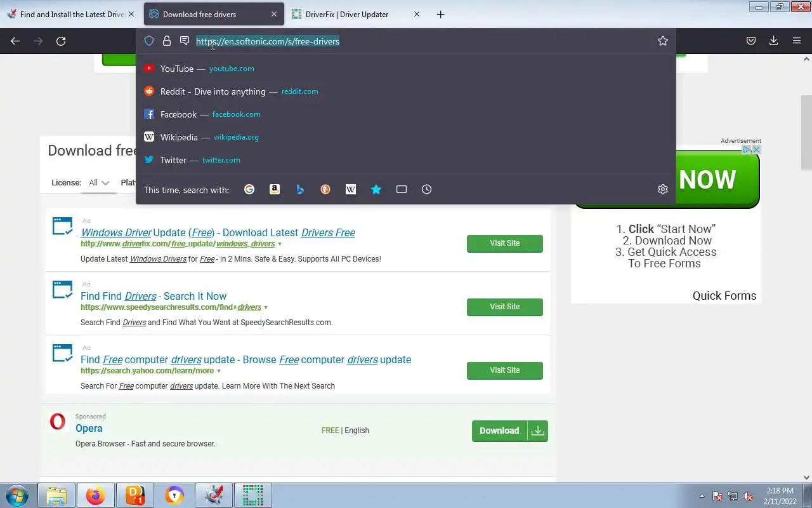
Task: Open Windows Driver Update (Free) link
Action: pyautogui.click(x=218, y=232)
